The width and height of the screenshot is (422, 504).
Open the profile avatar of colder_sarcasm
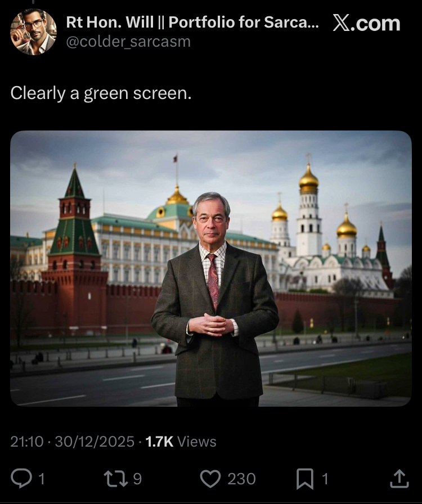click(33, 32)
